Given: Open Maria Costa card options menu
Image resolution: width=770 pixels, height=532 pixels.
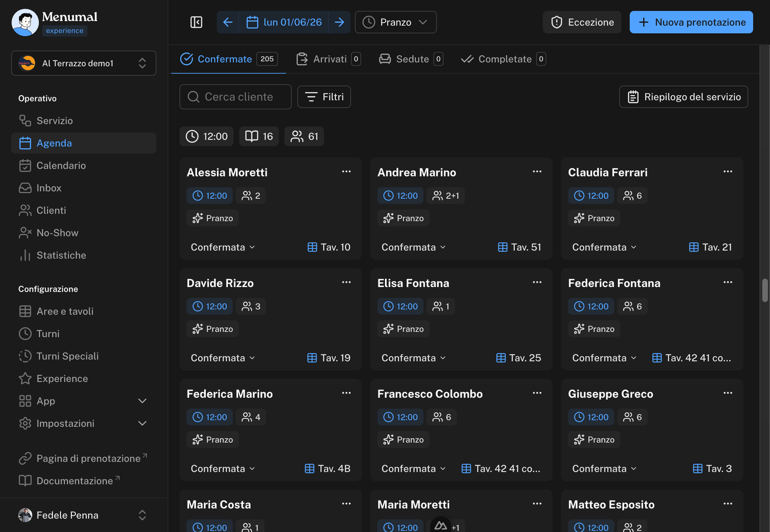Looking at the screenshot, I should (x=346, y=503).
